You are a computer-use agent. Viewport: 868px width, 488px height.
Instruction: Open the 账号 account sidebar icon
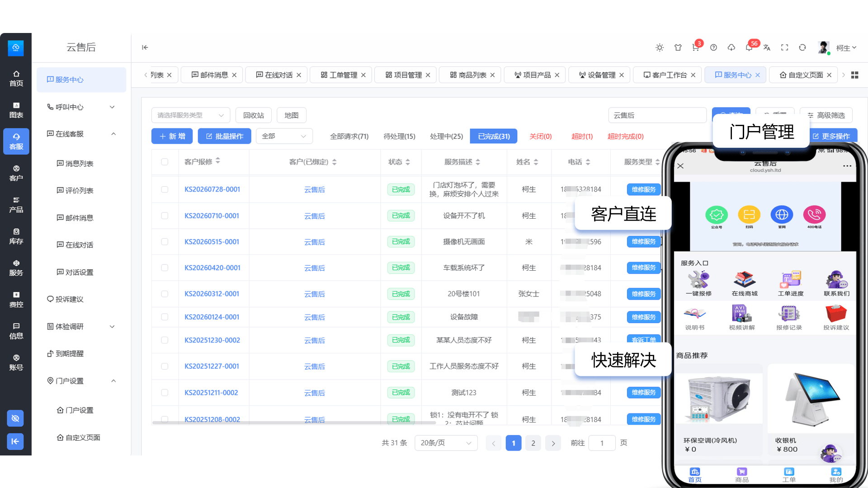coord(16,362)
